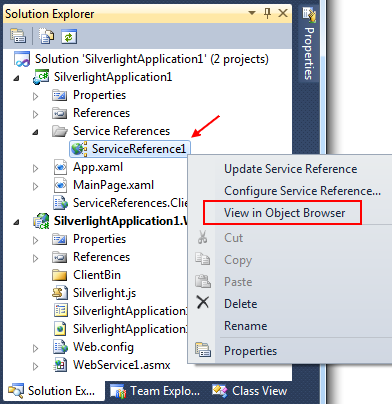
Task: Click the Properties toolbar icon in Solution Explorer
Action: coord(18,36)
